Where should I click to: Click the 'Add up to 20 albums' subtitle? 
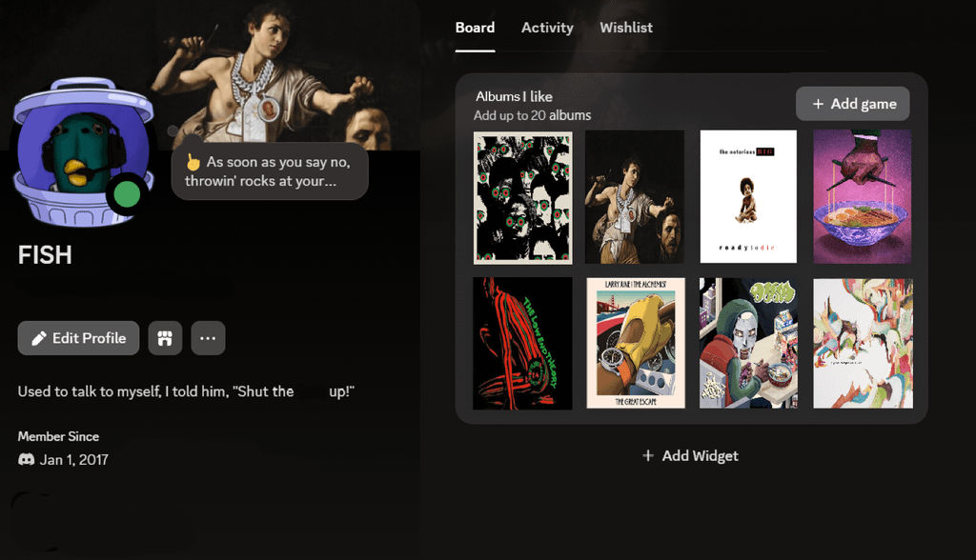click(x=532, y=115)
